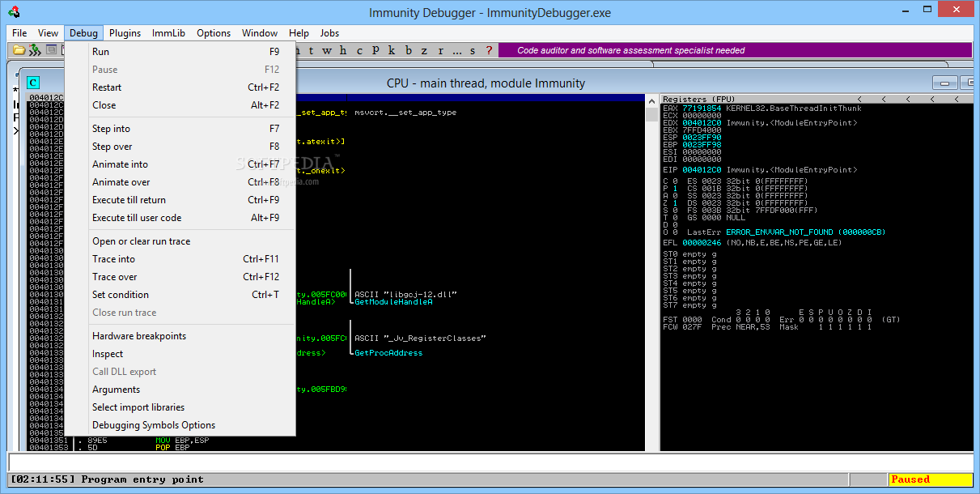Open the Jobs menu
Viewport: 980px width, 494px height.
(329, 33)
